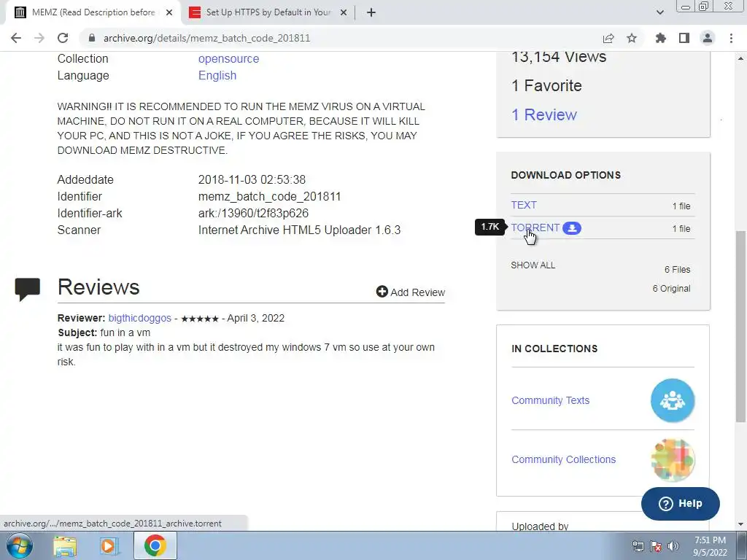The height and width of the screenshot is (560, 747).
Task: Click the Chrome taskbar icon
Action: coord(155,545)
